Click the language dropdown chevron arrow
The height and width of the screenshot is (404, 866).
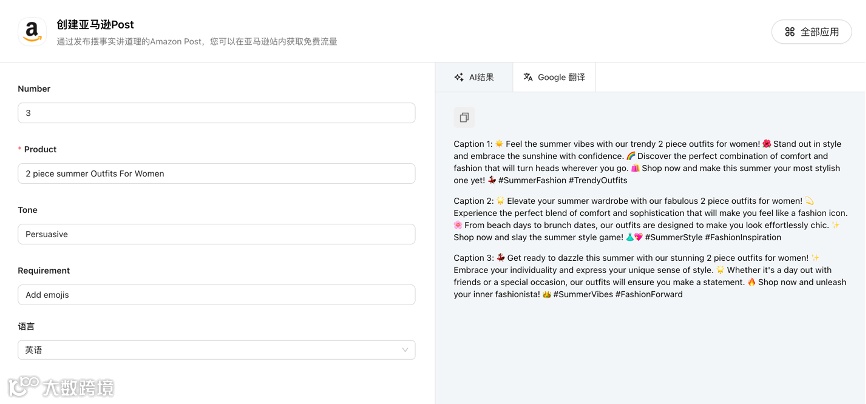(405, 350)
